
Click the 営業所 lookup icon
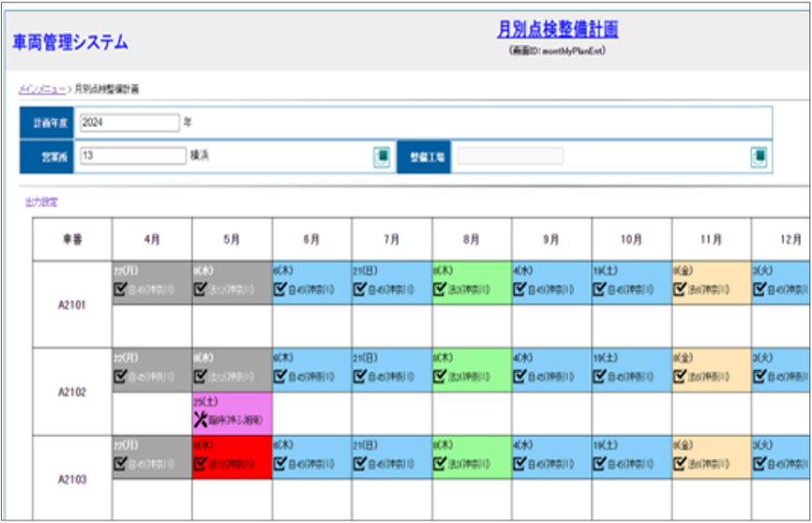coord(382,157)
